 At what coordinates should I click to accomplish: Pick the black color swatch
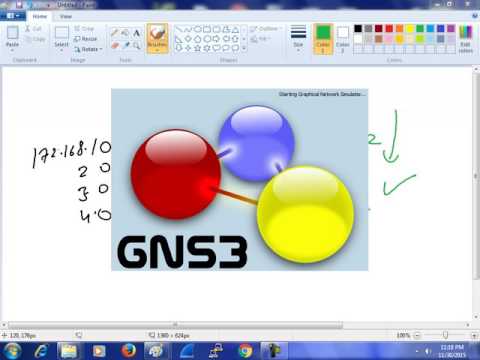pos(358,29)
